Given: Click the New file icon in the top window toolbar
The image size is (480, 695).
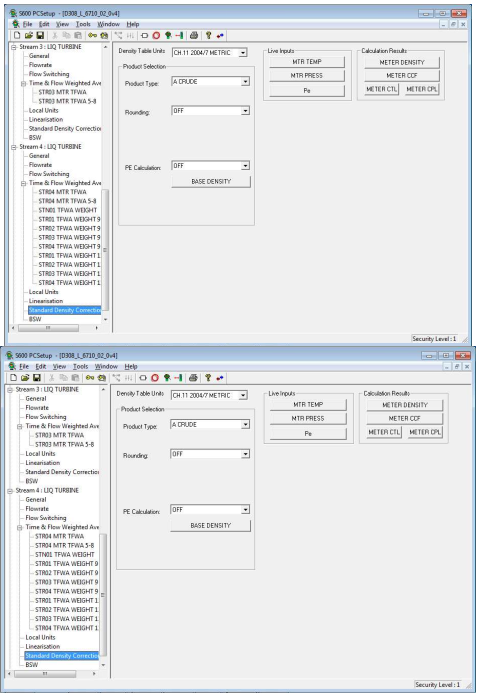Looking at the screenshot, I should 17,35.
